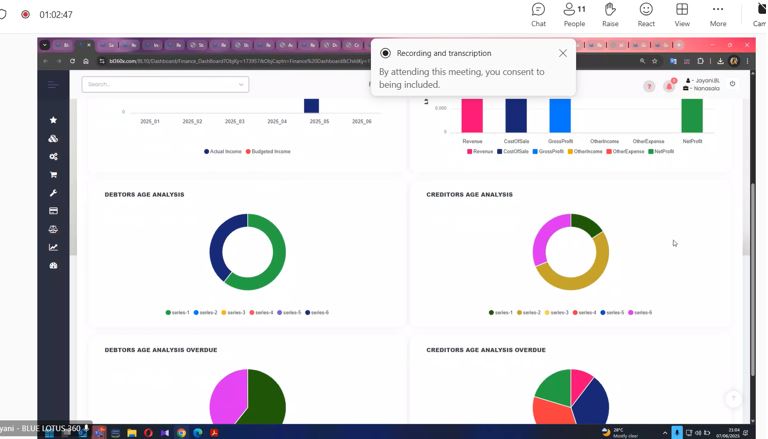Viewport: 768px width, 439px height.
Task: Open Microsoft Edge from the taskbar
Action: click(198, 433)
